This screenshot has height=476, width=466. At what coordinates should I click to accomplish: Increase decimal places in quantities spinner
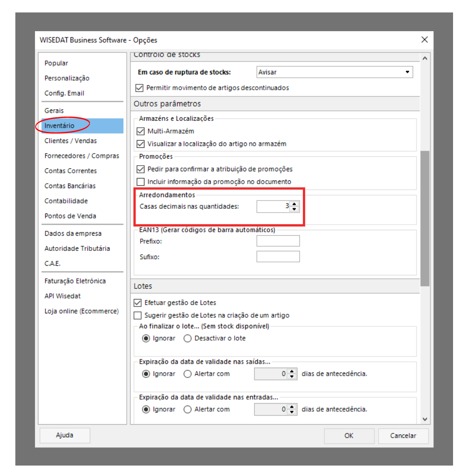pos(295,204)
